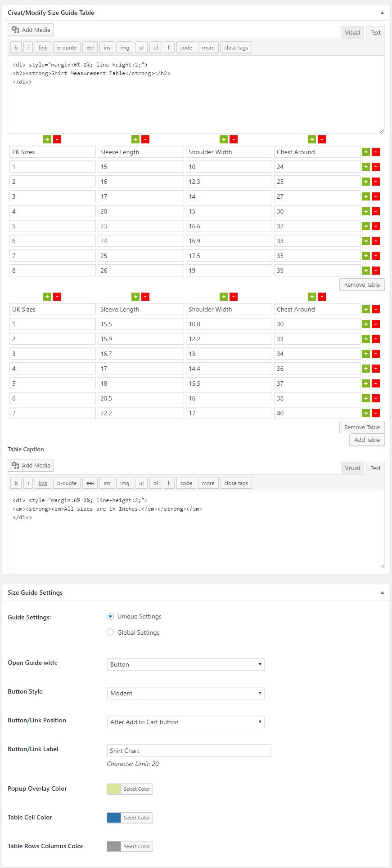Add row after UK size 6 row
Viewport: 392px width, 868px height.
(x=366, y=398)
